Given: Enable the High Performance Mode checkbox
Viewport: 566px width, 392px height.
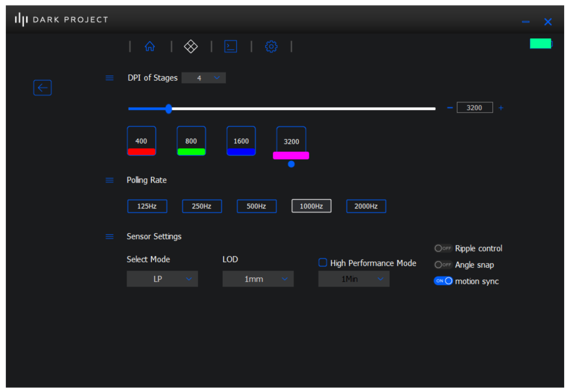Looking at the screenshot, I should (x=323, y=262).
